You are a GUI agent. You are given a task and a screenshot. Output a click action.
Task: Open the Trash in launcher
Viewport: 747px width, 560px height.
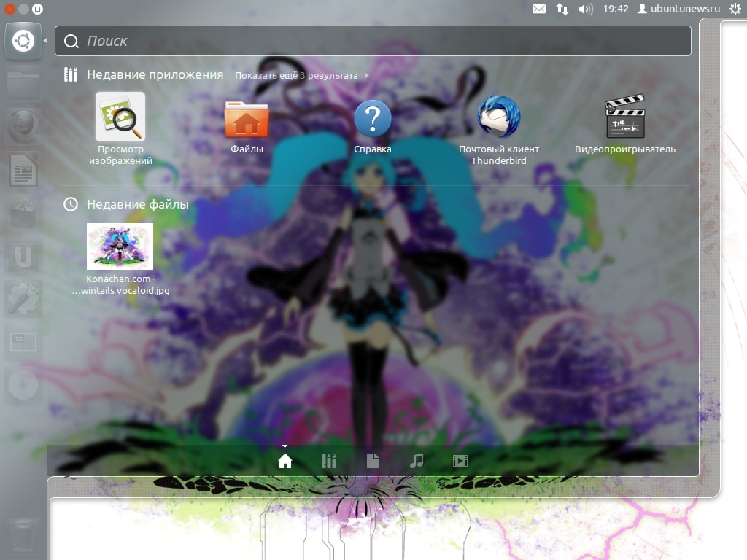[x=23, y=535]
